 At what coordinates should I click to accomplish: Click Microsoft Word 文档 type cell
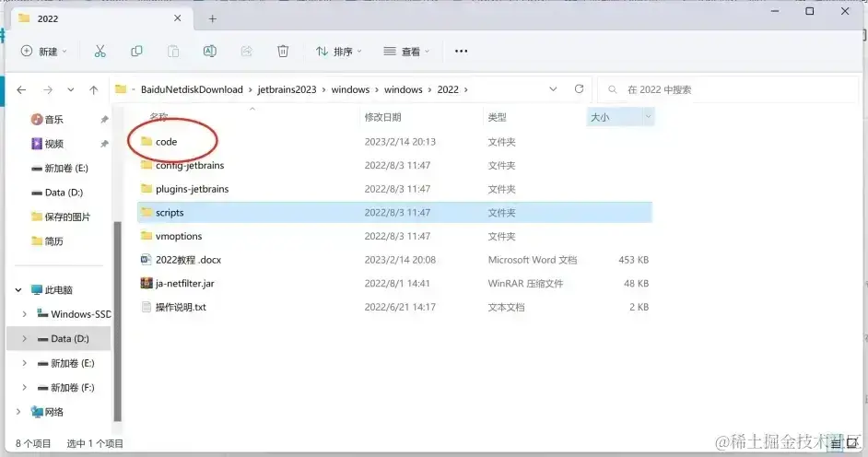click(x=532, y=260)
